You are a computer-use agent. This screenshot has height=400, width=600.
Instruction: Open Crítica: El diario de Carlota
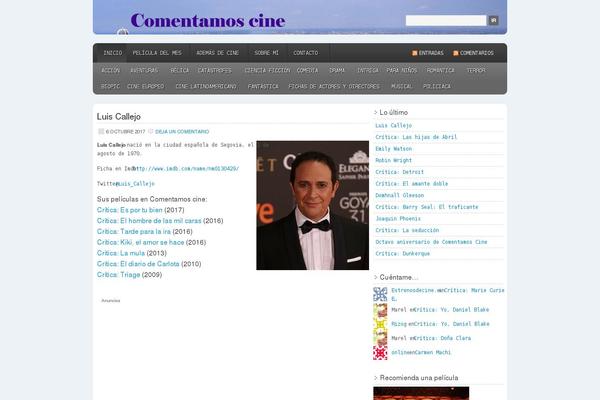(x=138, y=264)
